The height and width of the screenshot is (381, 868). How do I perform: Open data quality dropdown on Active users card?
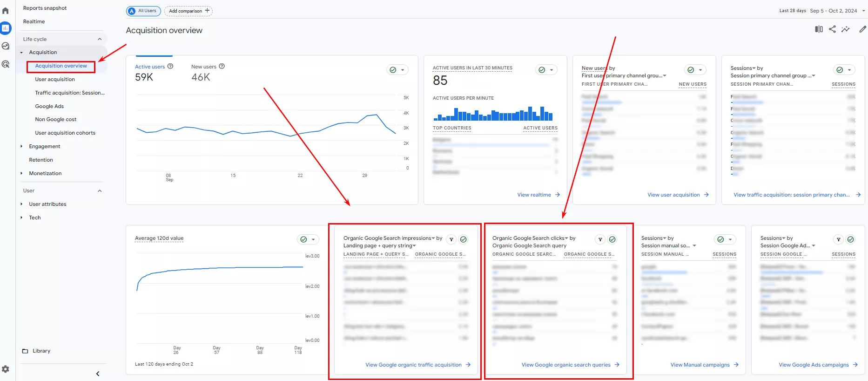(x=397, y=70)
